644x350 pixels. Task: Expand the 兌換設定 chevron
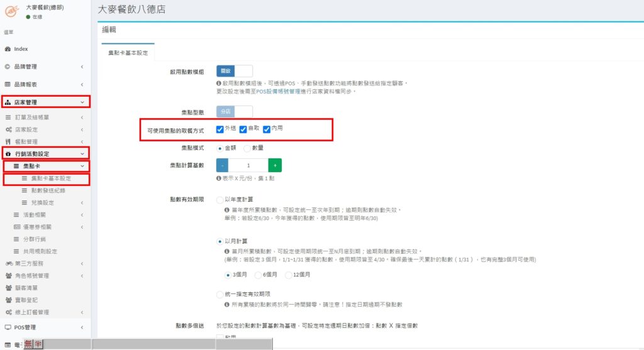point(82,203)
